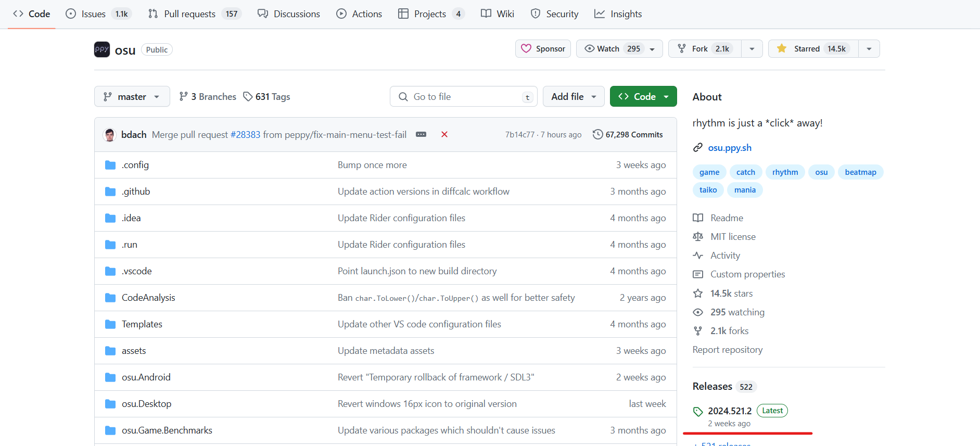Click the beatmap topic tag
Viewport: 980px width, 446px height.
tap(860, 172)
